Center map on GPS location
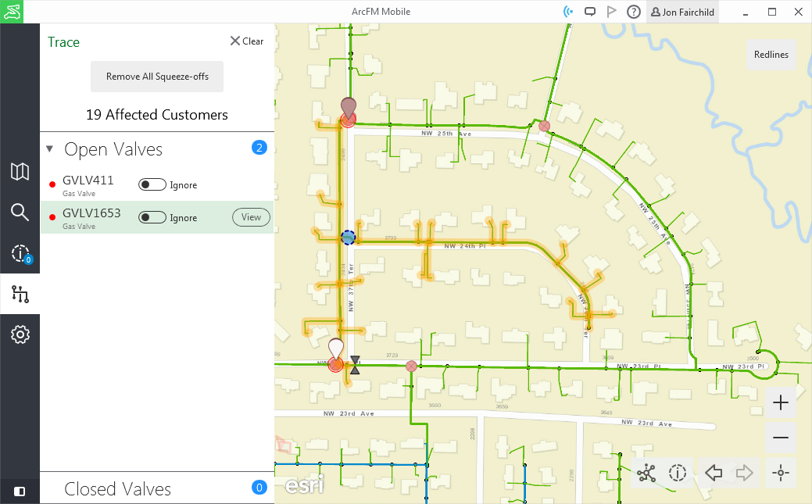 (x=781, y=473)
